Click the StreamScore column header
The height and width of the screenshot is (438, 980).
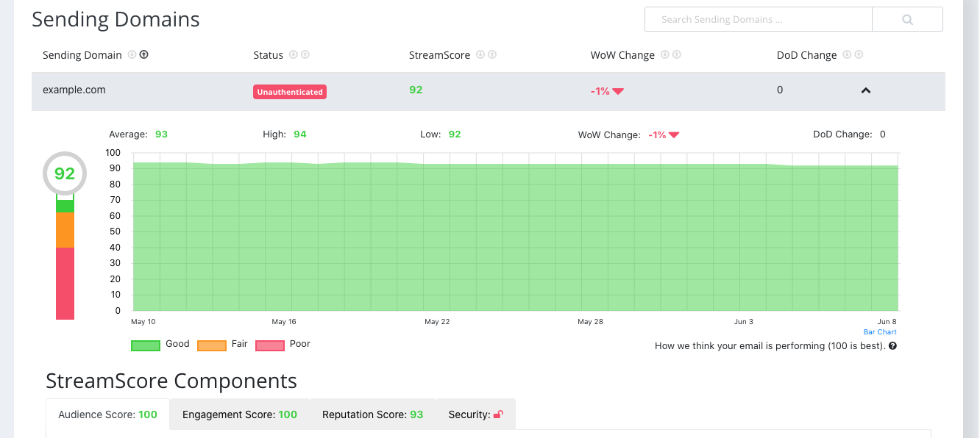coord(440,55)
